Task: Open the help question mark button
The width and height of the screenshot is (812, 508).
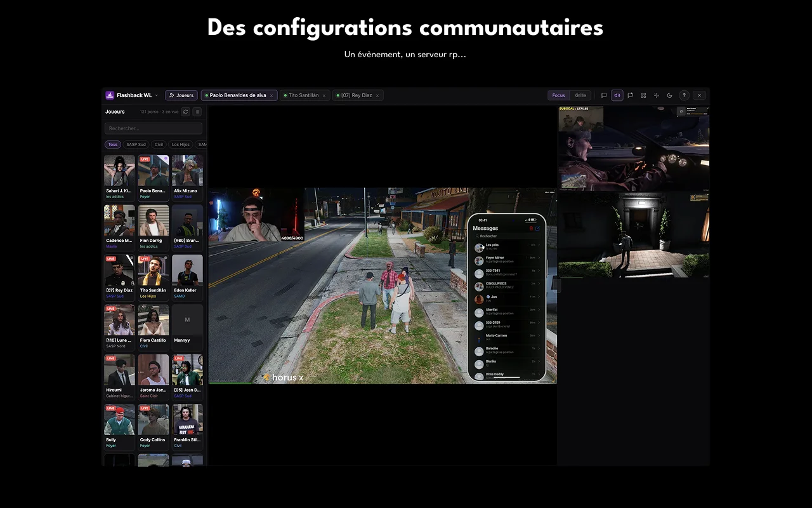Action: (684, 95)
